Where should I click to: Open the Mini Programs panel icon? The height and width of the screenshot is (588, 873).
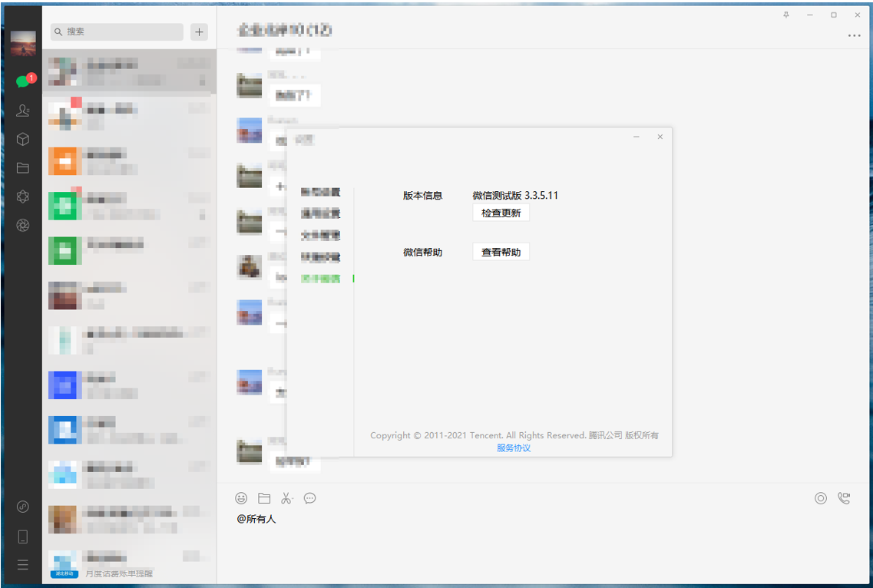click(23, 507)
